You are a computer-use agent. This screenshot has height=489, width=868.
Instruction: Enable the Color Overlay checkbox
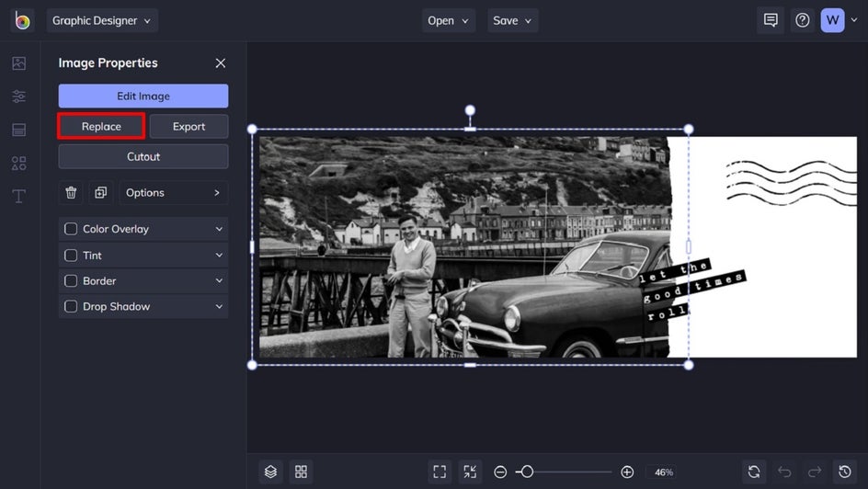[71, 229]
